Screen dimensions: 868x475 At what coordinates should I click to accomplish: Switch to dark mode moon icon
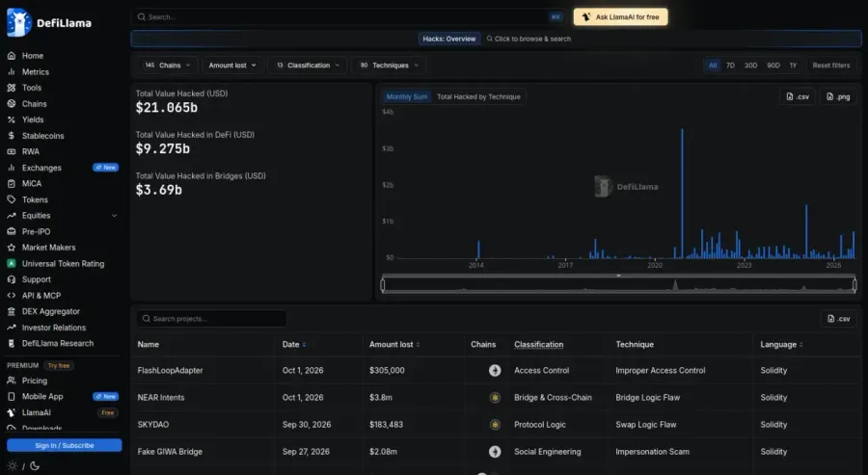point(35,465)
